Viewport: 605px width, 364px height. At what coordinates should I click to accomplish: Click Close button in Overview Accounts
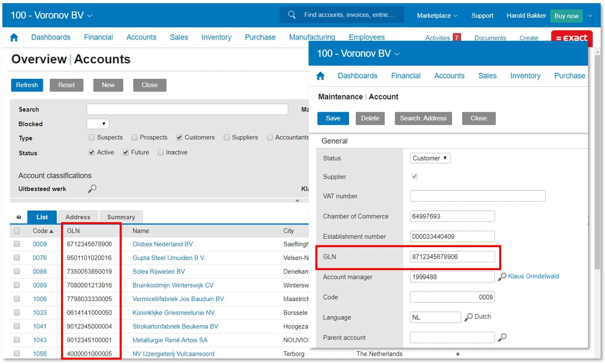click(x=150, y=85)
